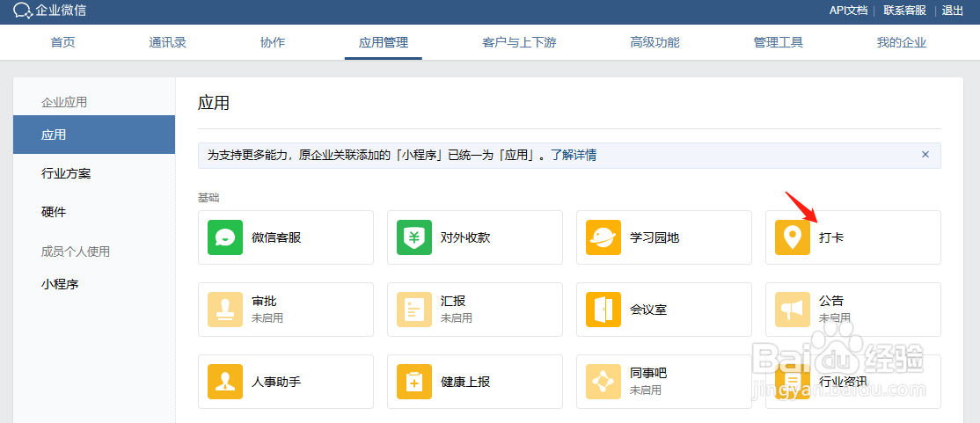
Task: Select 应用 in the sidebar
Action: pyautogui.click(x=94, y=135)
